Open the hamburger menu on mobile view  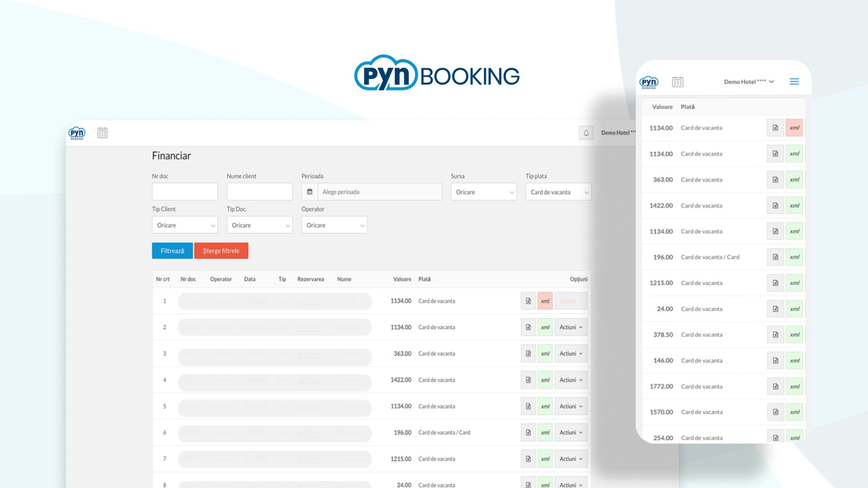point(794,82)
